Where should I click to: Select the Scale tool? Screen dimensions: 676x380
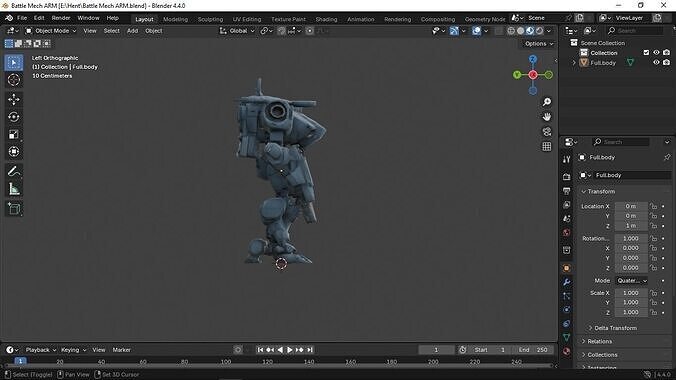click(x=14, y=134)
